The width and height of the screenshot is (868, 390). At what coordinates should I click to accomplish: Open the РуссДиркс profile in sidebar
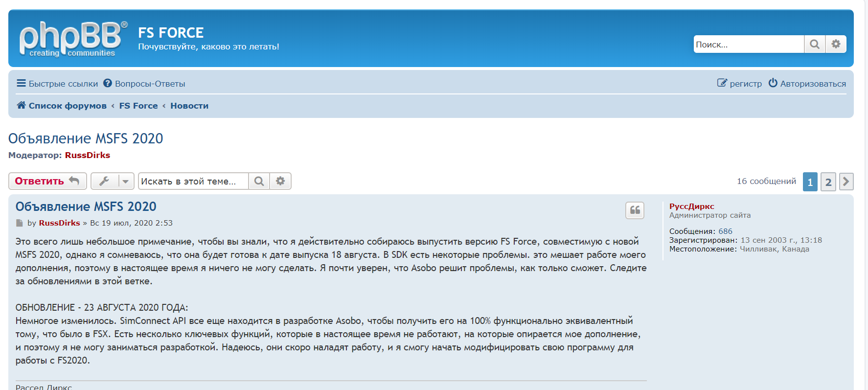[x=692, y=206]
